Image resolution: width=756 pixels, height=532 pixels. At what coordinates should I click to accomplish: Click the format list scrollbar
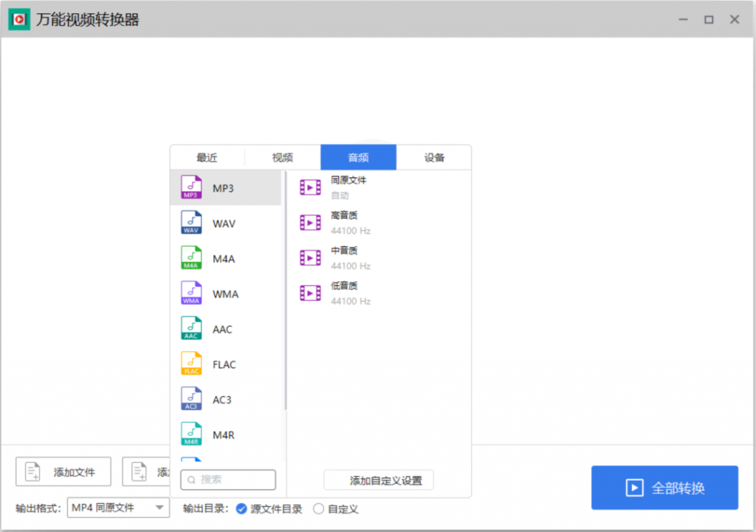pos(286,291)
